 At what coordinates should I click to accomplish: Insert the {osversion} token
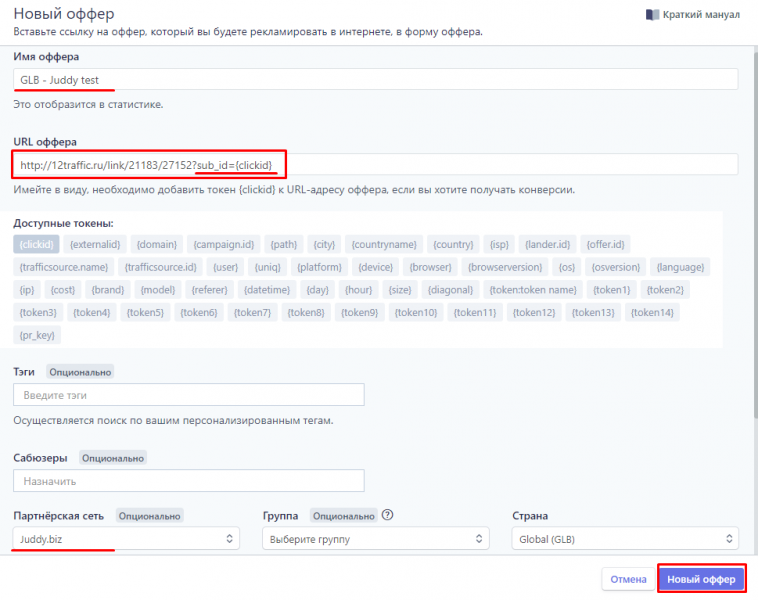coord(616,267)
